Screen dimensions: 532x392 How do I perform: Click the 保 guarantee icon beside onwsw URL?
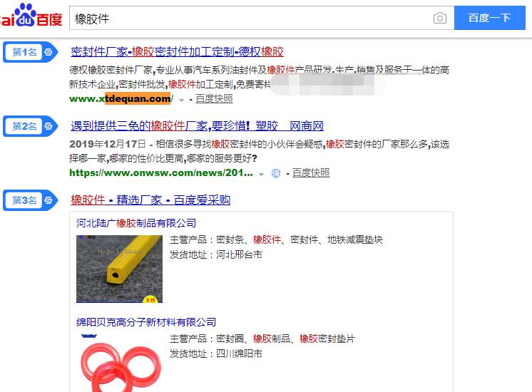point(276,173)
